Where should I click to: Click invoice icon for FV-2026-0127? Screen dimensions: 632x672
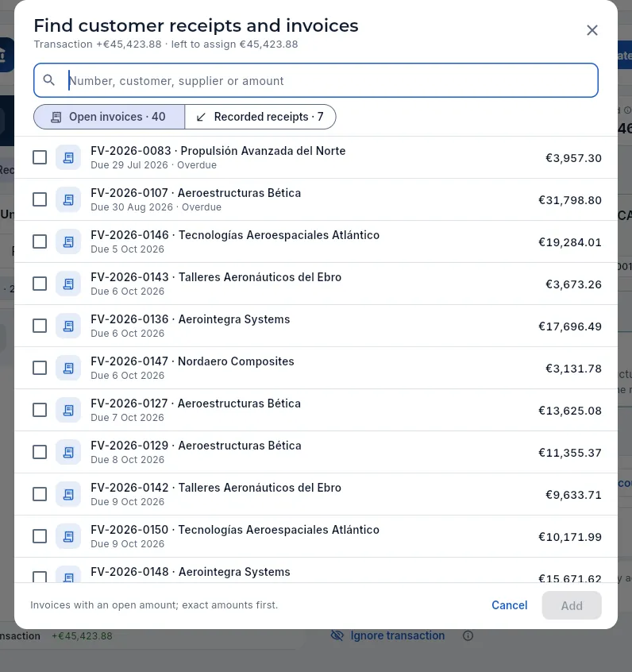pos(68,410)
